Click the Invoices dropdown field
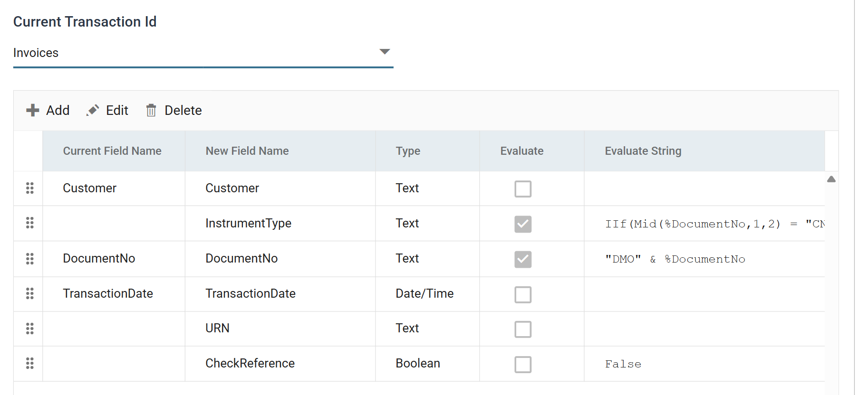The image size is (868, 395). [x=203, y=53]
